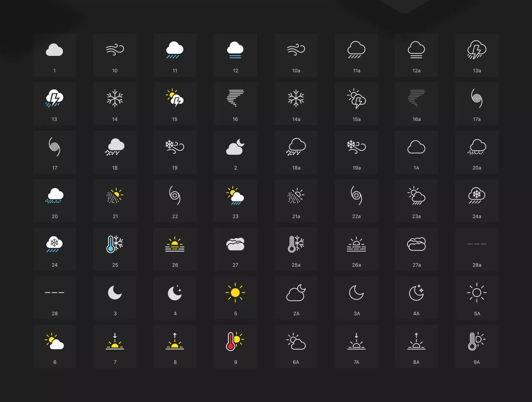The height and width of the screenshot is (402, 532).
Task: Click the cold thermometer snowflake icon 25
Action: (115, 244)
